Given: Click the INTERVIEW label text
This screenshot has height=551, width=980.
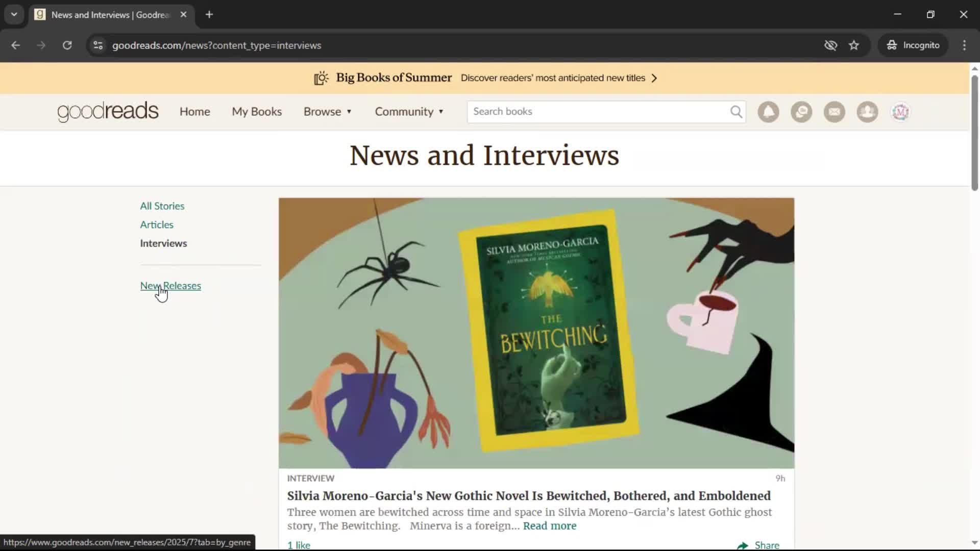Looking at the screenshot, I should coord(310,479).
